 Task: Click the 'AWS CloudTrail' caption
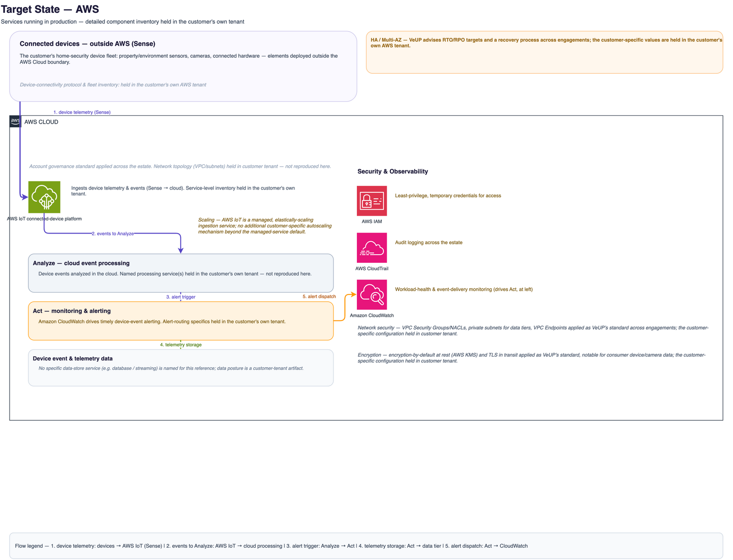(372, 269)
